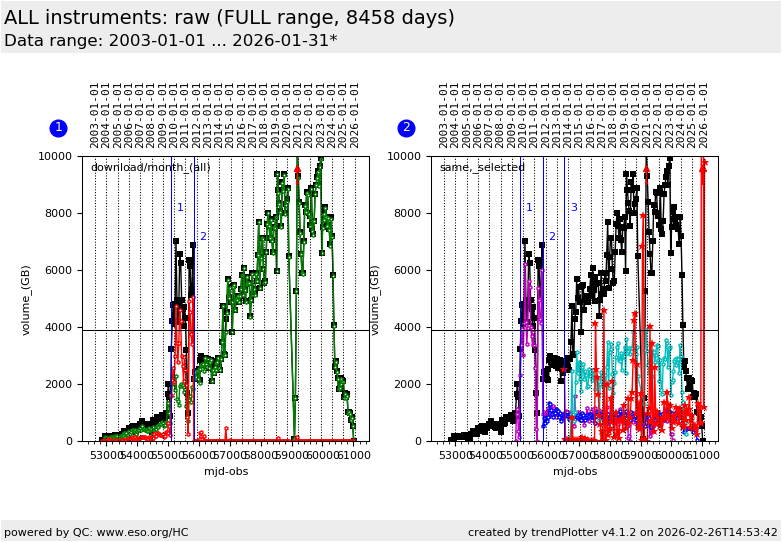This screenshot has height=542, width=782.
Task: Click the left plot's mjd-obs axis label
Action: tap(226, 471)
